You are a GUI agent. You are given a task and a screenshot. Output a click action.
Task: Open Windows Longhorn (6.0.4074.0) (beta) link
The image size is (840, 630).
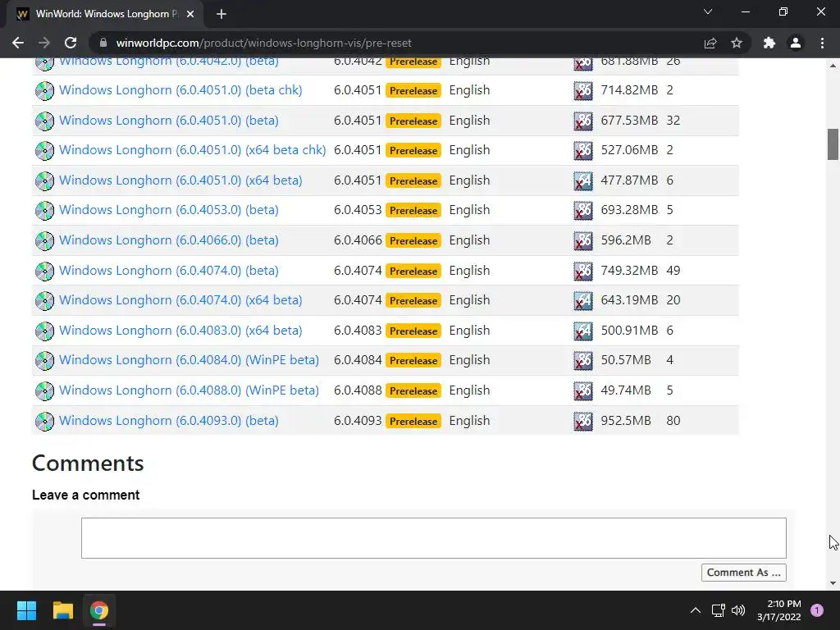(x=169, y=271)
